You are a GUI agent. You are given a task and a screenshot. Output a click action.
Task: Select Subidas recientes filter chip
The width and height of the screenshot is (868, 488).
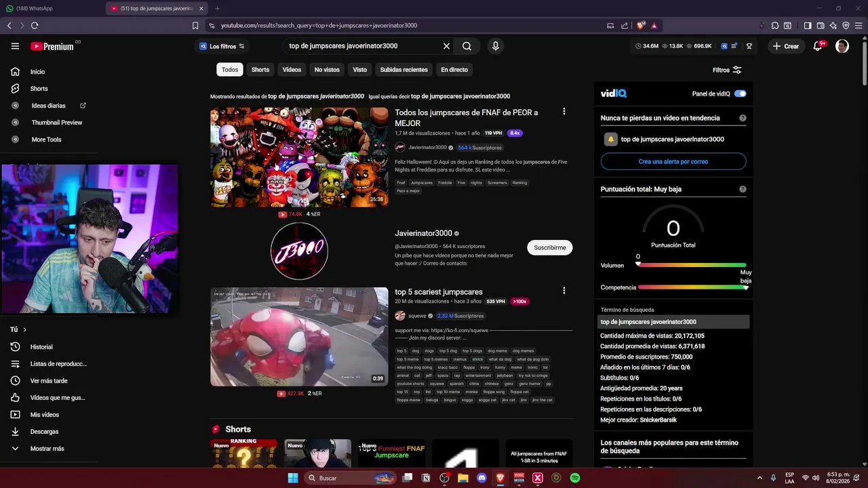[403, 70]
